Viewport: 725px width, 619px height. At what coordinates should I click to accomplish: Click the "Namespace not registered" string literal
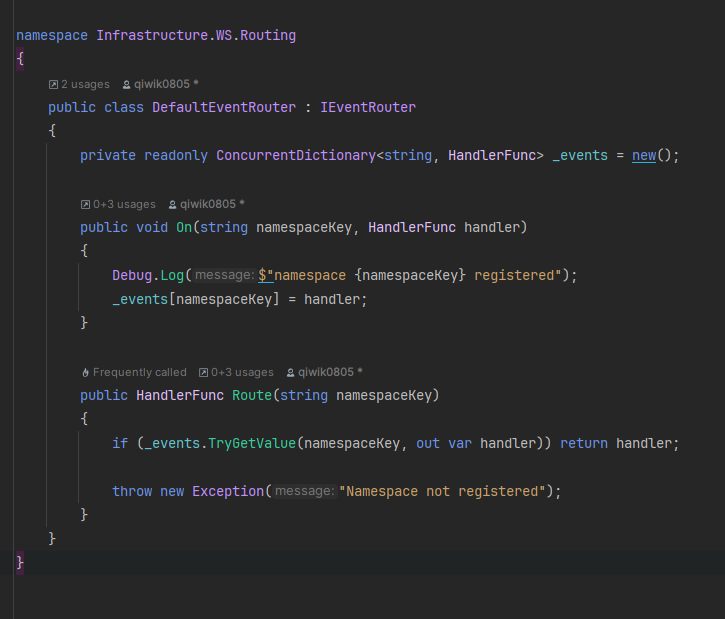pyautogui.click(x=443, y=491)
